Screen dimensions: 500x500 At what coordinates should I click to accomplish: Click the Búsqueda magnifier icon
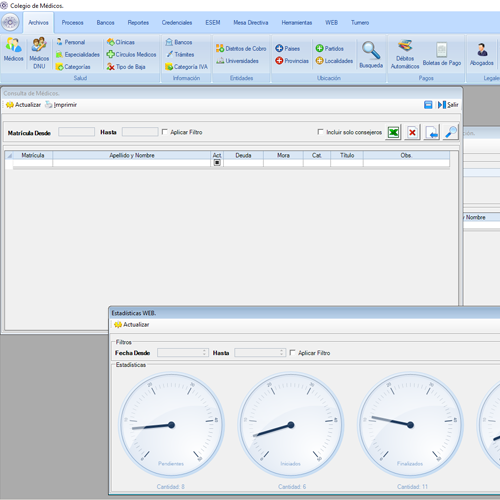pyautogui.click(x=371, y=54)
